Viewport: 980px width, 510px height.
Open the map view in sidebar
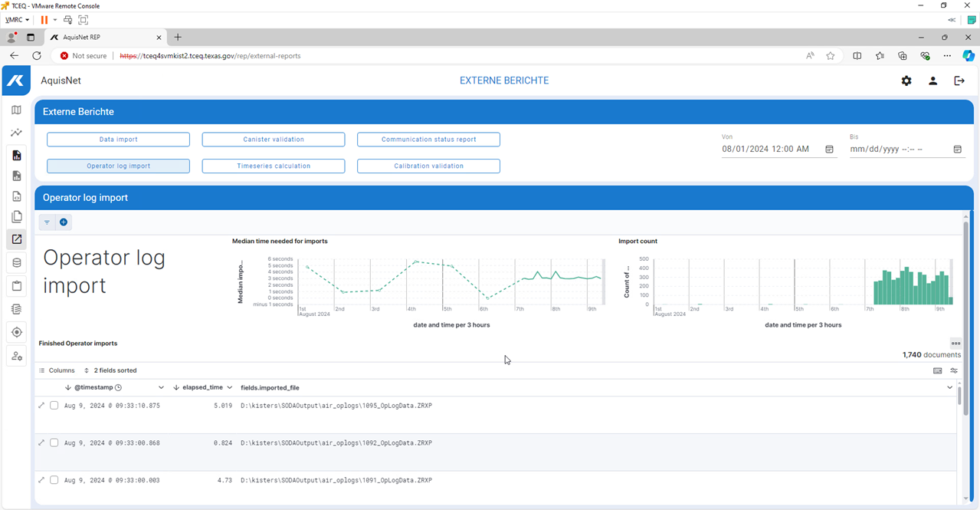pyautogui.click(x=16, y=110)
